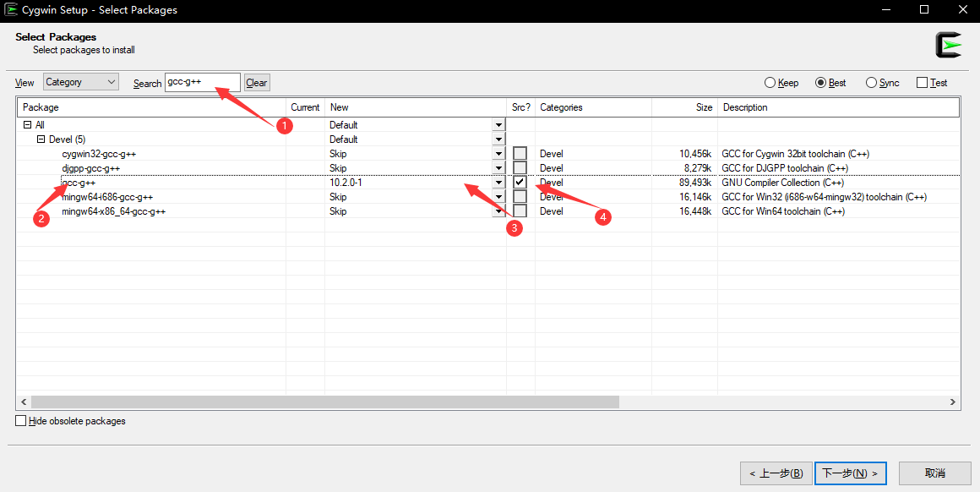Open version dropdown for djgpp-gcc-g++
Viewport: 980px width, 492px height.
(498, 168)
